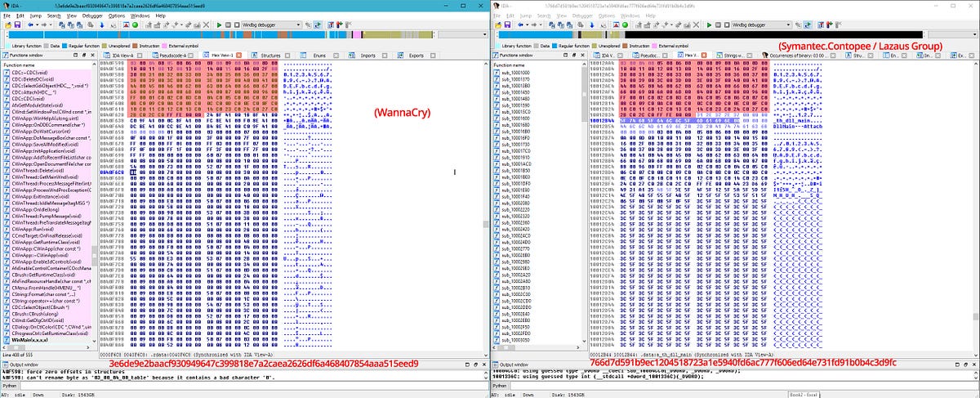Switch to Pseudocode-A tab in left IDA

[175, 55]
